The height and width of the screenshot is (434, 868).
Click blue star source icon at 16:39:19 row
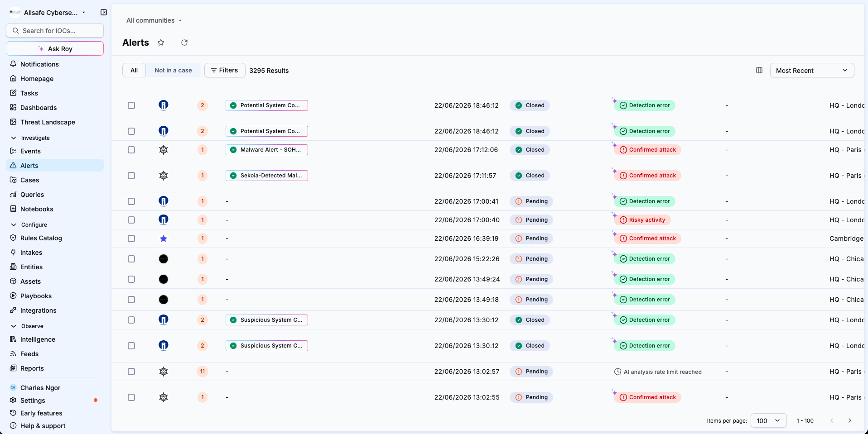click(164, 238)
